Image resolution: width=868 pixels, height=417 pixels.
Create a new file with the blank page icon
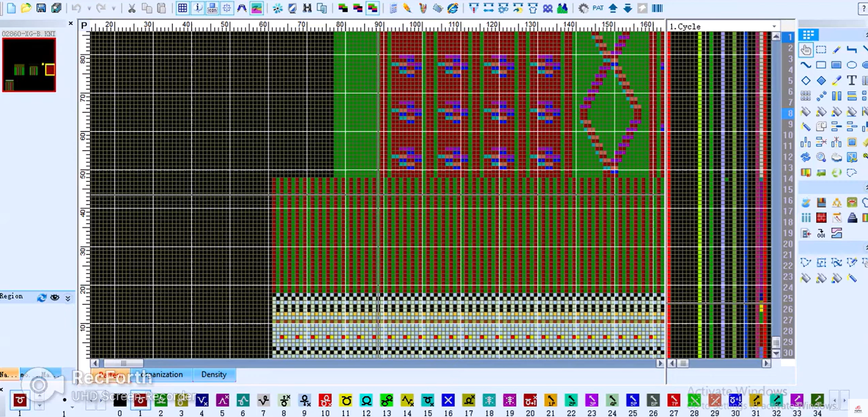[x=11, y=8]
